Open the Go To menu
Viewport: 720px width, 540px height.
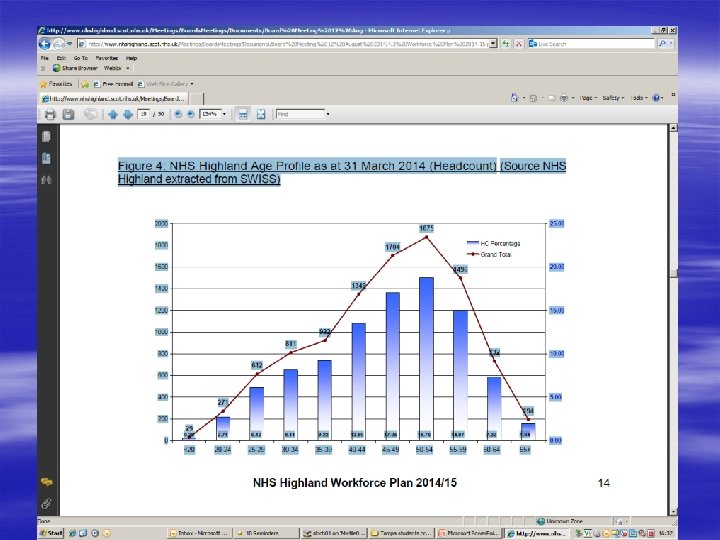click(81, 58)
